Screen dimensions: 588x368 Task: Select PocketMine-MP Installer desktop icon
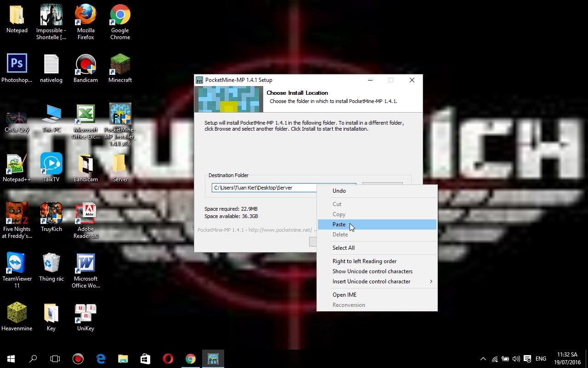(x=120, y=125)
